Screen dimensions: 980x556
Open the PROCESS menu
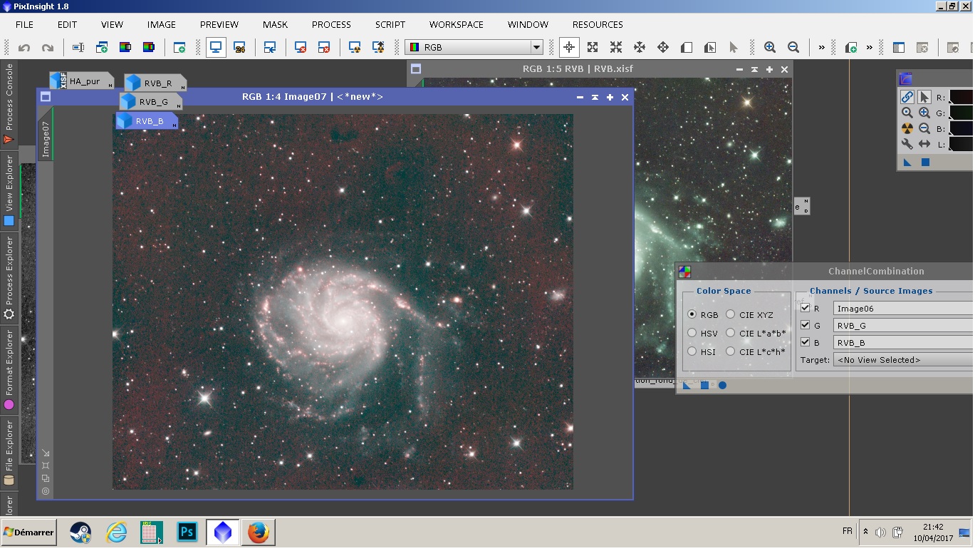tap(331, 24)
